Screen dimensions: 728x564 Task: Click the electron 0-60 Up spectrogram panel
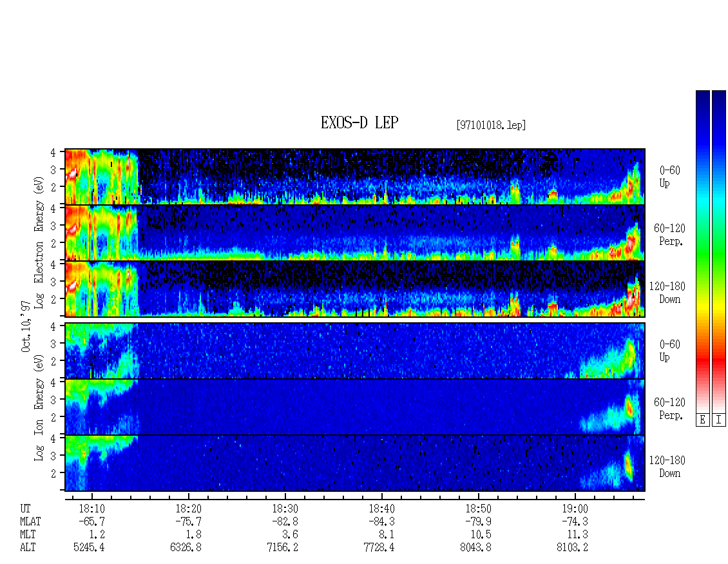click(355, 177)
